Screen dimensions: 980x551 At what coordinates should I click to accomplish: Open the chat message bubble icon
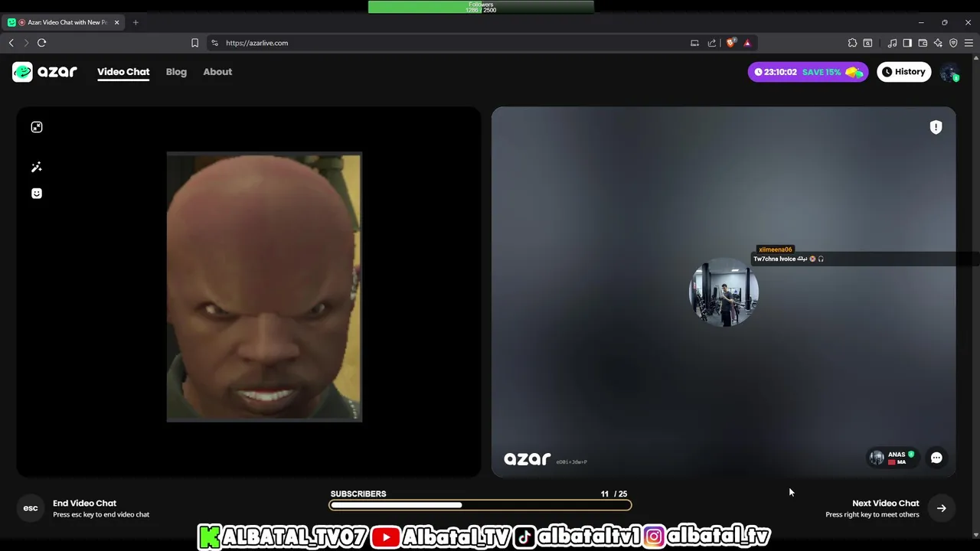click(936, 458)
